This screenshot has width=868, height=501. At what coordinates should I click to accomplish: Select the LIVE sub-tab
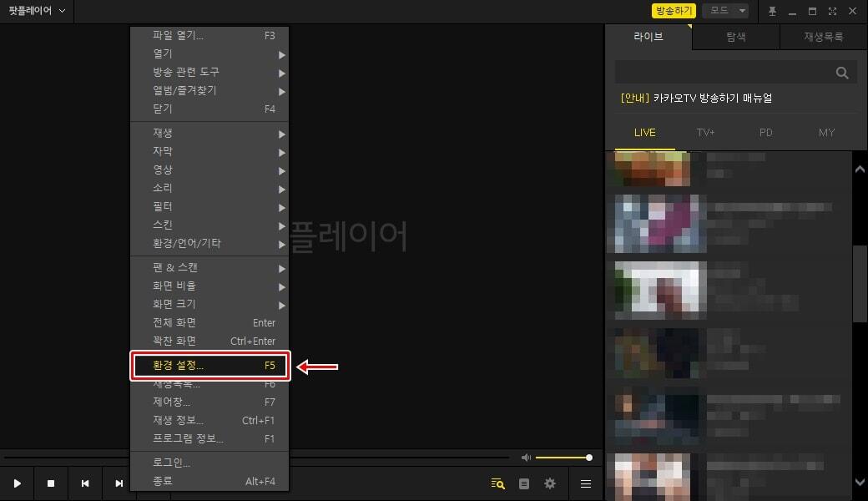click(645, 133)
